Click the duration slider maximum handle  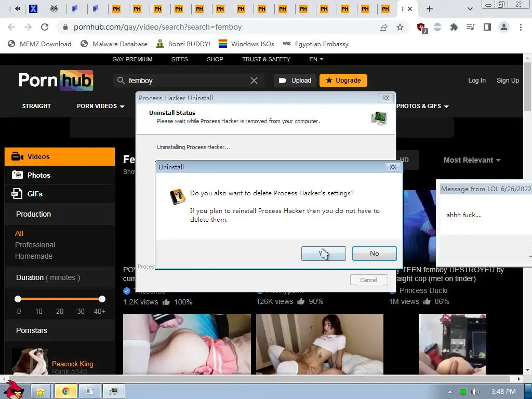click(102, 299)
